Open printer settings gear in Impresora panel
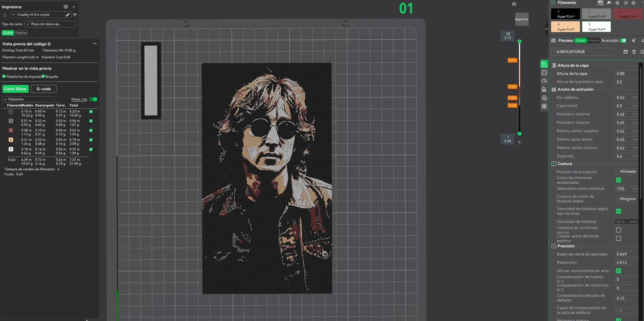Screen dimensions: 644x321 point(66,7)
